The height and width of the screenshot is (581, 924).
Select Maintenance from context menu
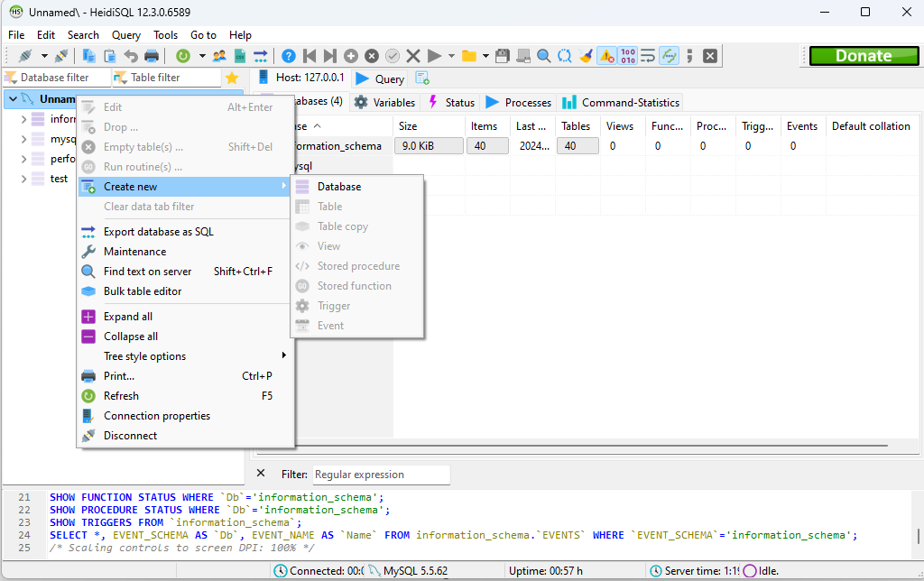click(x=185, y=252)
